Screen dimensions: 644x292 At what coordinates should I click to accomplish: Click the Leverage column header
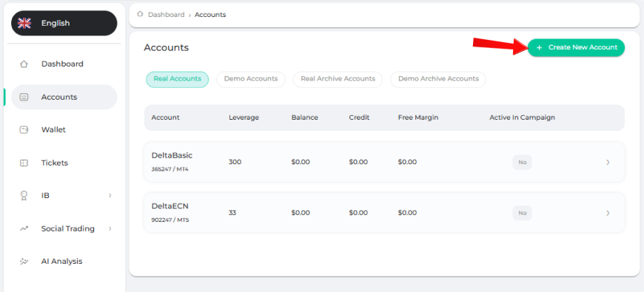click(244, 118)
